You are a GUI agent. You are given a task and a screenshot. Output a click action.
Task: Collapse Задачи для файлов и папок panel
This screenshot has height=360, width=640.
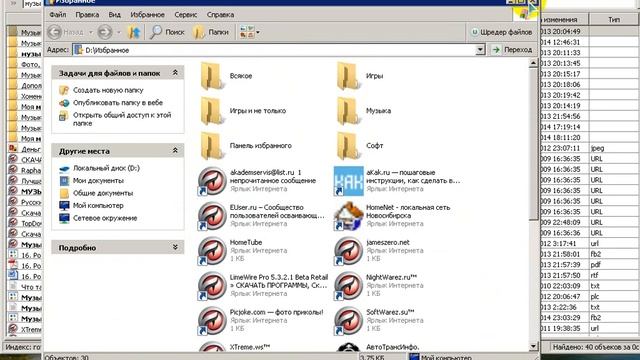coord(175,73)
